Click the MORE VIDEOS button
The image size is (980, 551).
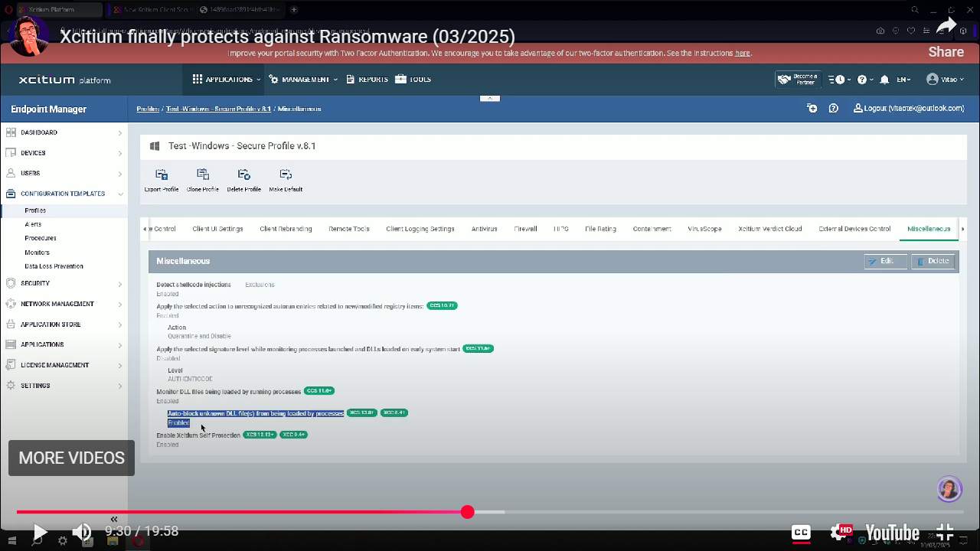point(72,458)
